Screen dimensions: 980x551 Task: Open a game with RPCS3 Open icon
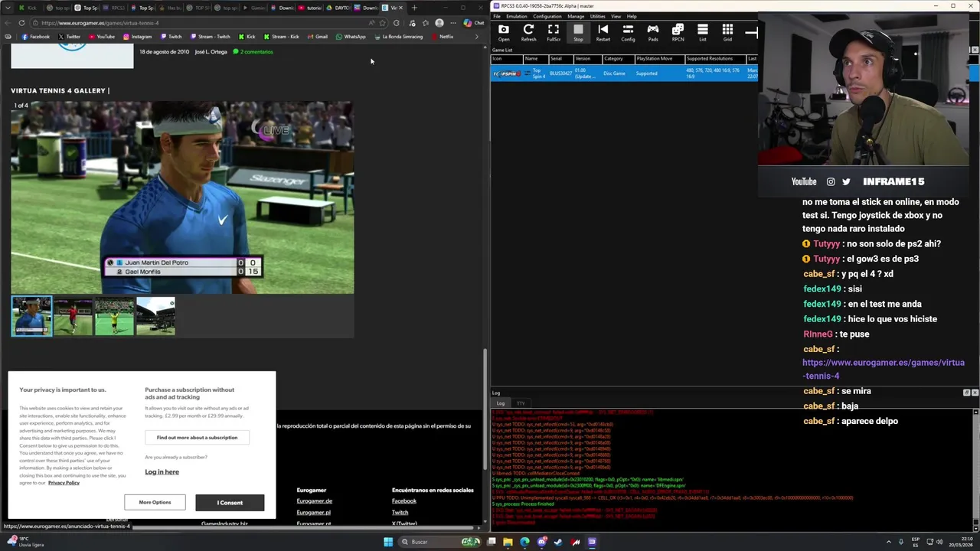[503, 32]
